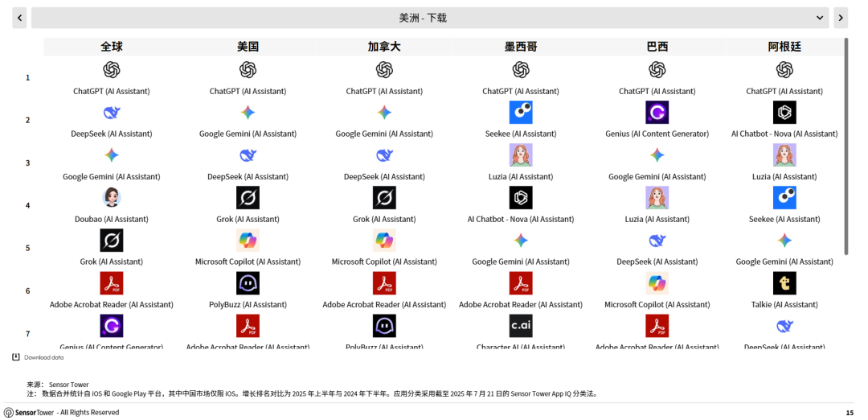The height and width of the screenshot is (420, 868).
Task: Open the 美洲 - 下载 dropdown selector
Action: (423, 18)
